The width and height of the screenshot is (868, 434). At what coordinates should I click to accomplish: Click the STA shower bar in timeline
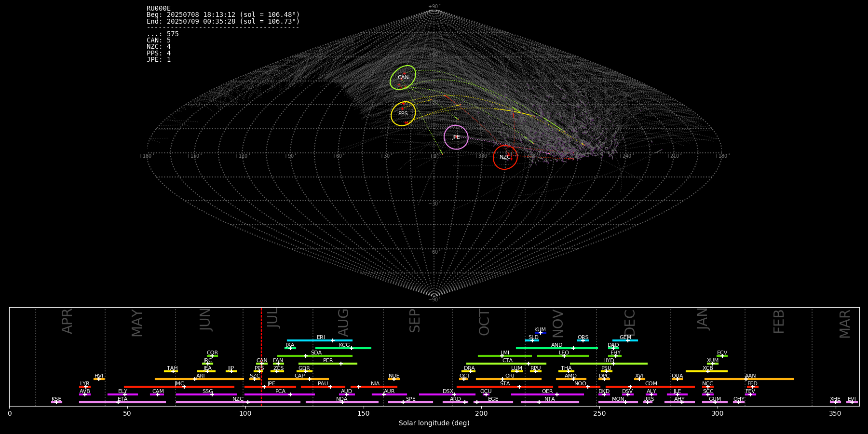[x=505, y=387]
